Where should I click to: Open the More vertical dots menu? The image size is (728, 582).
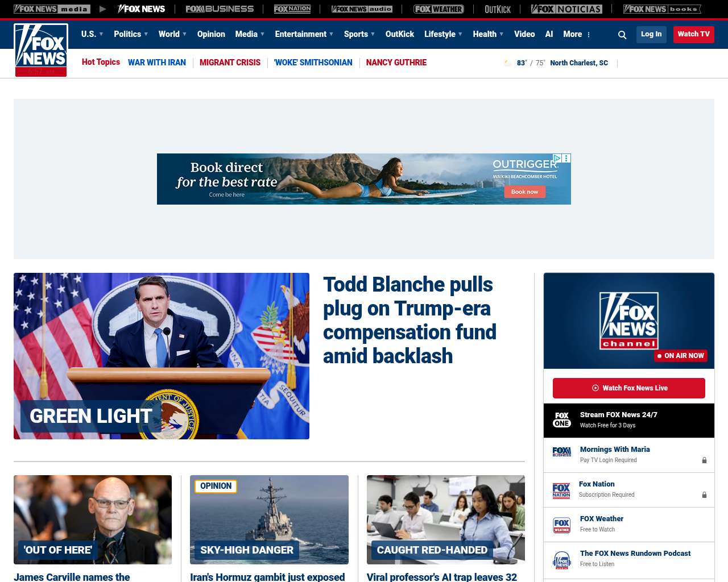(589, 35)
